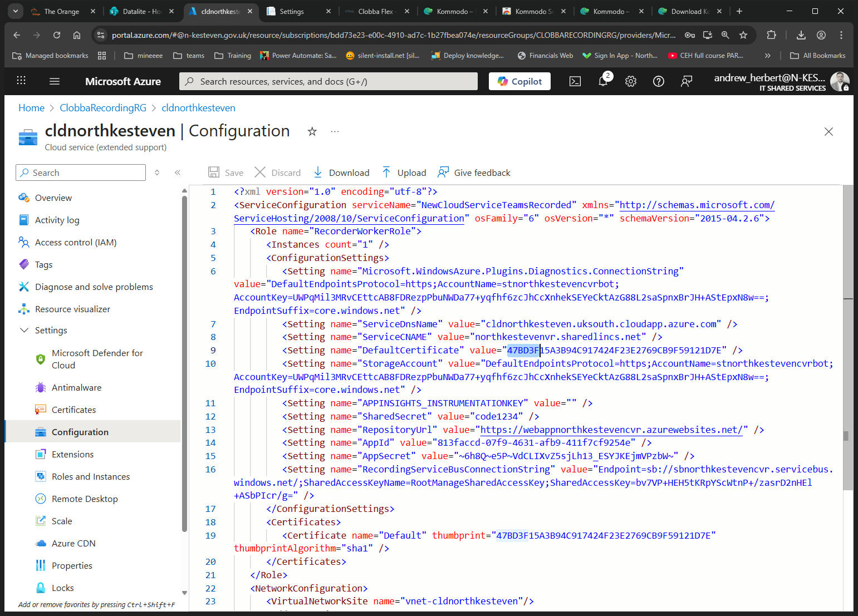This screenshot has height=616, width=858.
Task: Switch to The Orange browser tab
Action: point(61,11)
